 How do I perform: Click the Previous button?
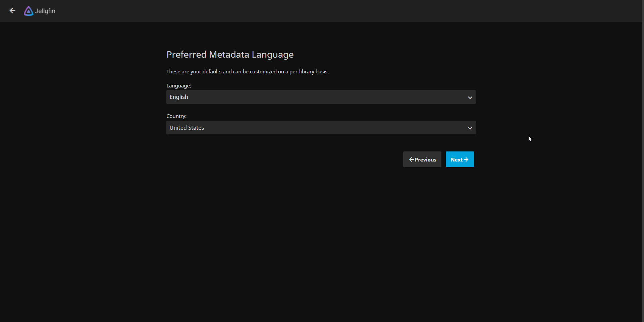coord(422,159)
